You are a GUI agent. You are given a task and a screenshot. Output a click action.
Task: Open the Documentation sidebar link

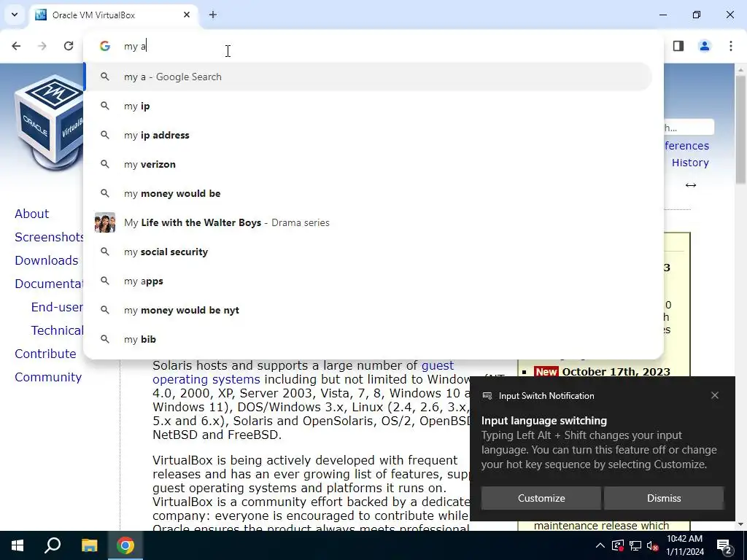click(x=49, y=284)
